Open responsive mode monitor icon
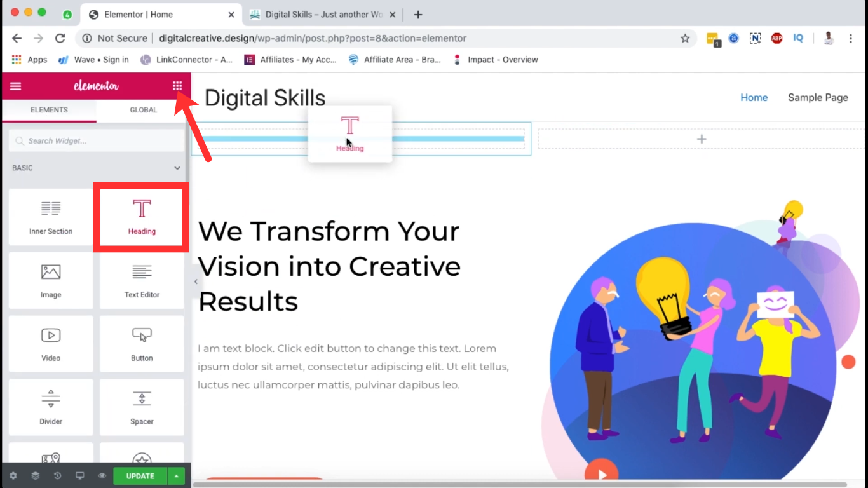The height and width of the screenshot is (488, 868). click(x=79, y=476)
